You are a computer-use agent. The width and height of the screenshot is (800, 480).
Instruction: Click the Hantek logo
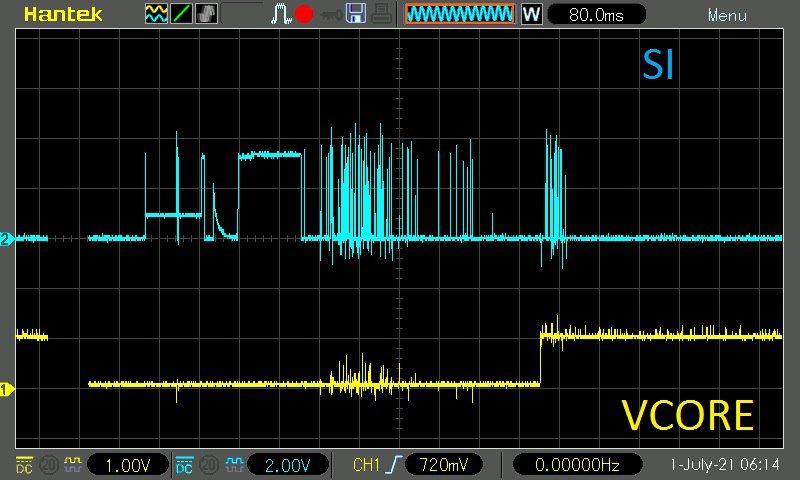(63, 14)
